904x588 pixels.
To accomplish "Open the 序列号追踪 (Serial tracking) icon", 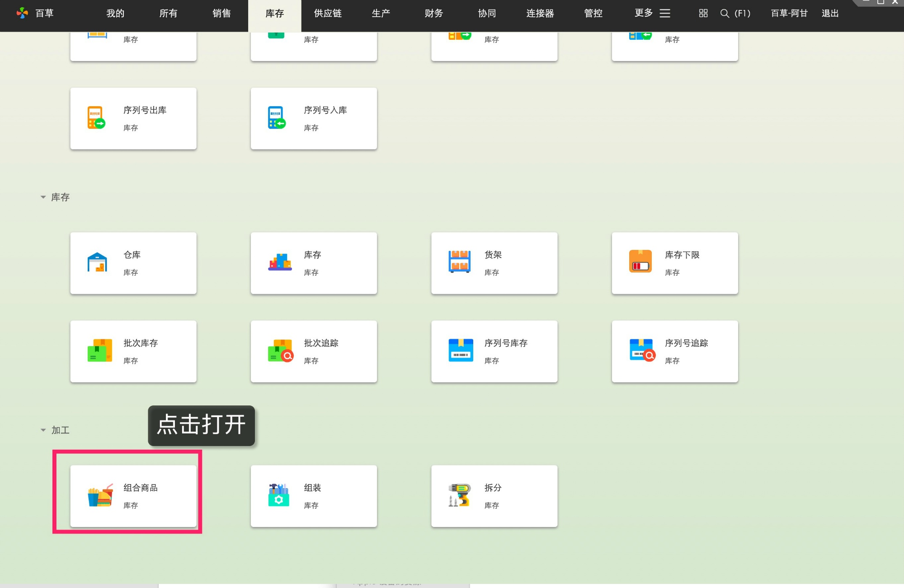I will pyautogui.click(x=640, y=351).
